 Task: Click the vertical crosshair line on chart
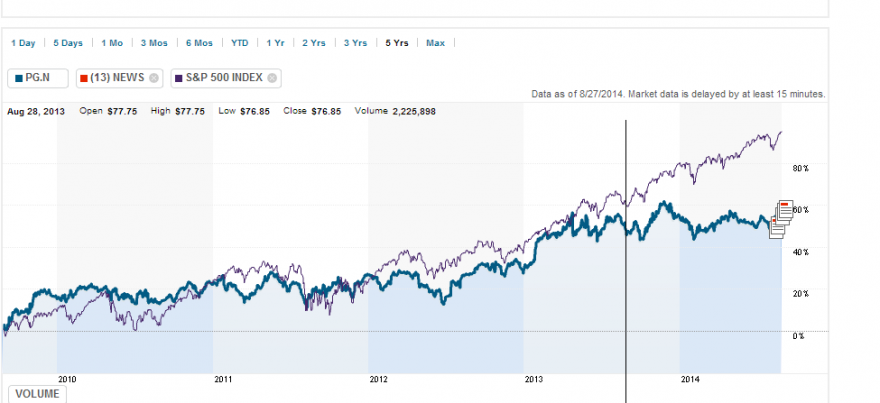(x=626, y=261)
